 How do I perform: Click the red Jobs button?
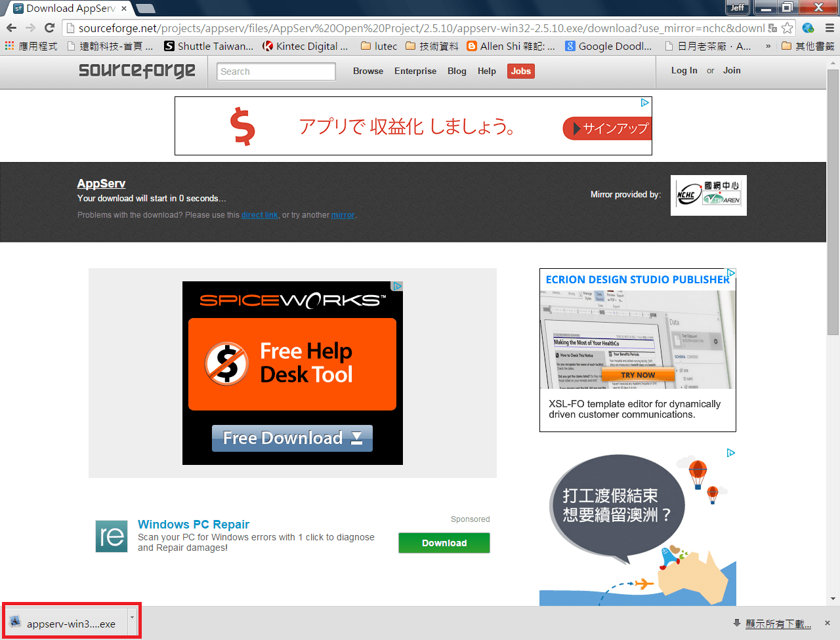pyautogui.click(x=521, y=71)
